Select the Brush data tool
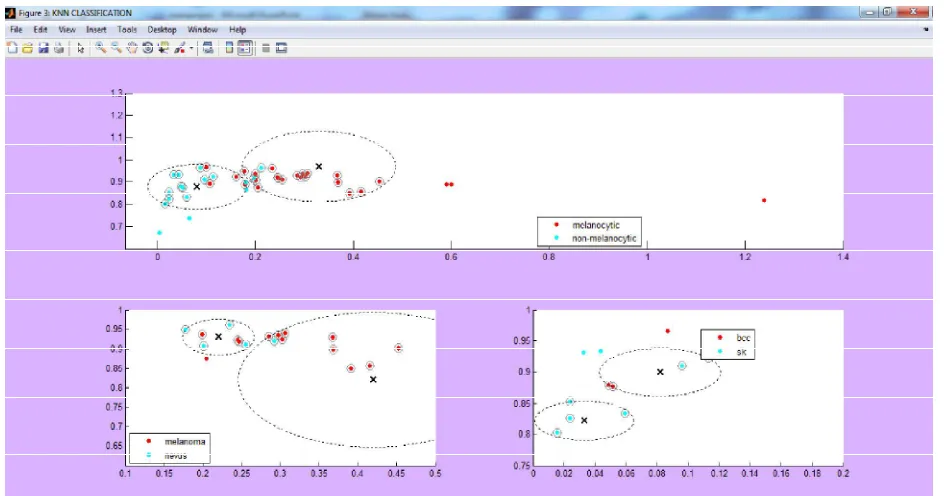 pos(179,48)
